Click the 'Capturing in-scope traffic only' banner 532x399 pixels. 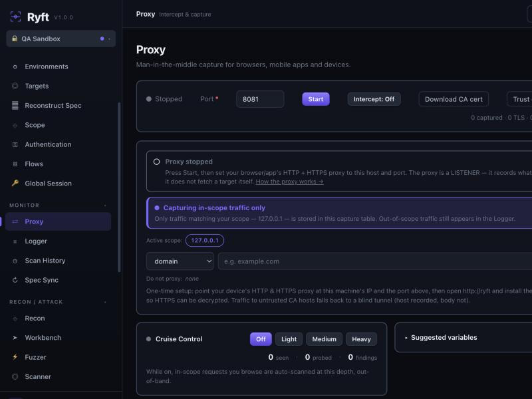(x=339, y=213)
